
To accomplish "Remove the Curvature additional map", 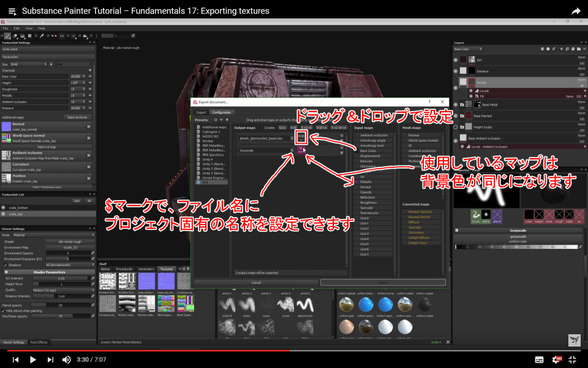I will (89, 167).
